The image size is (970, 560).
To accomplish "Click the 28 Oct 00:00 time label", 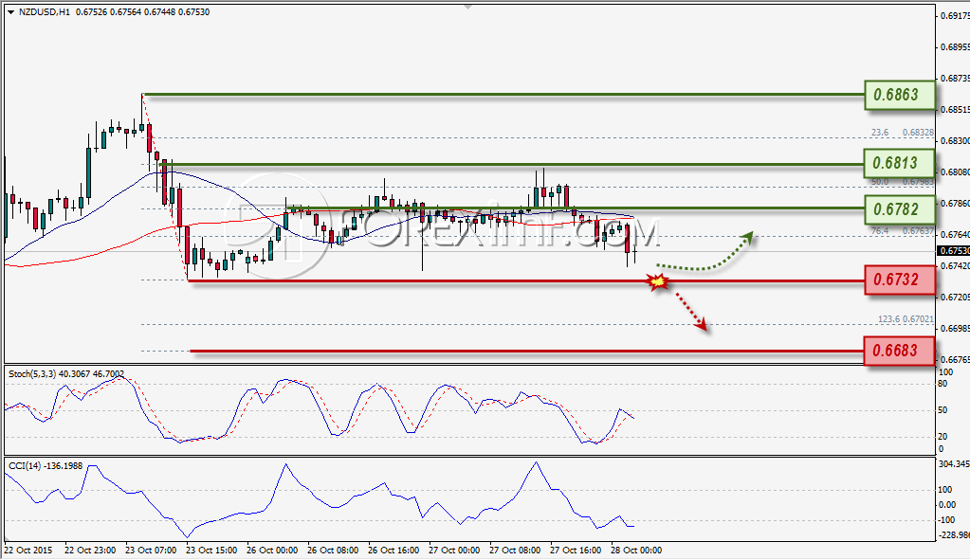I will 635,551.
